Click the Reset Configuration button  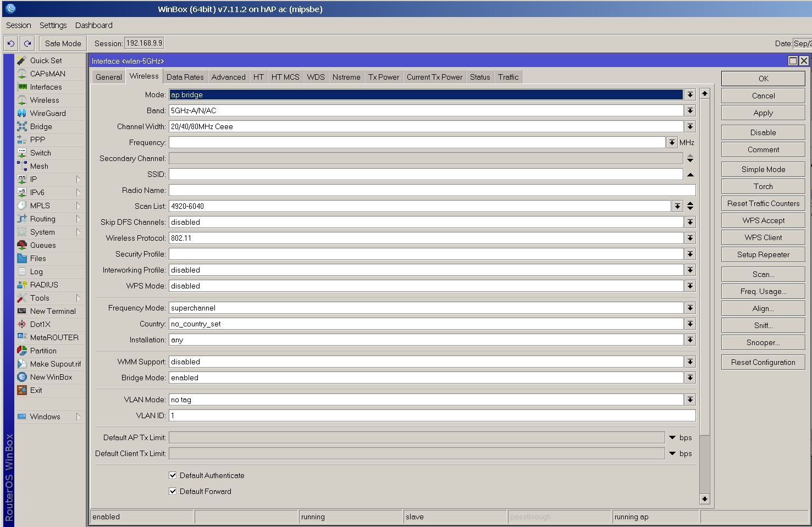(763, 362)
